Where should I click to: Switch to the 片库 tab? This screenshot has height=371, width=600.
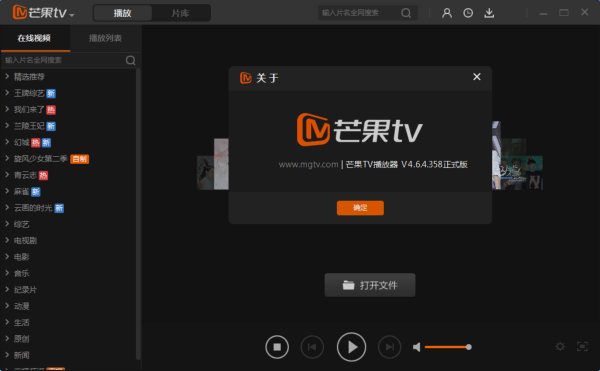click(x=180, y=13)
